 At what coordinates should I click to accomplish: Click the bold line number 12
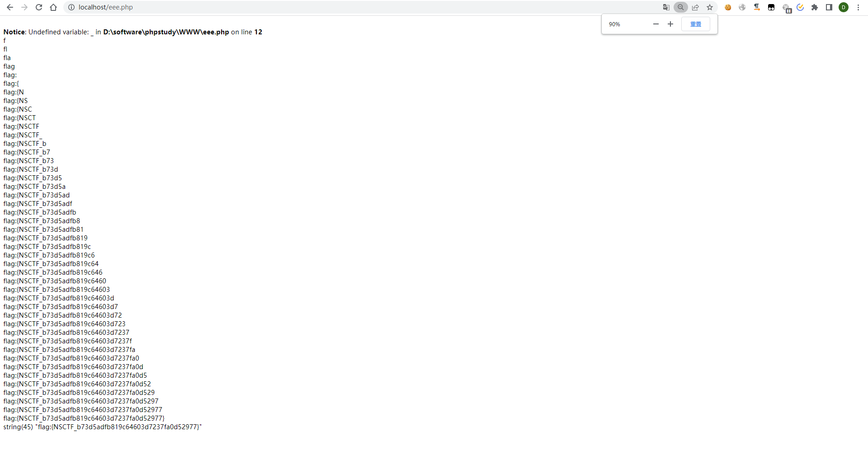(258, 32)
